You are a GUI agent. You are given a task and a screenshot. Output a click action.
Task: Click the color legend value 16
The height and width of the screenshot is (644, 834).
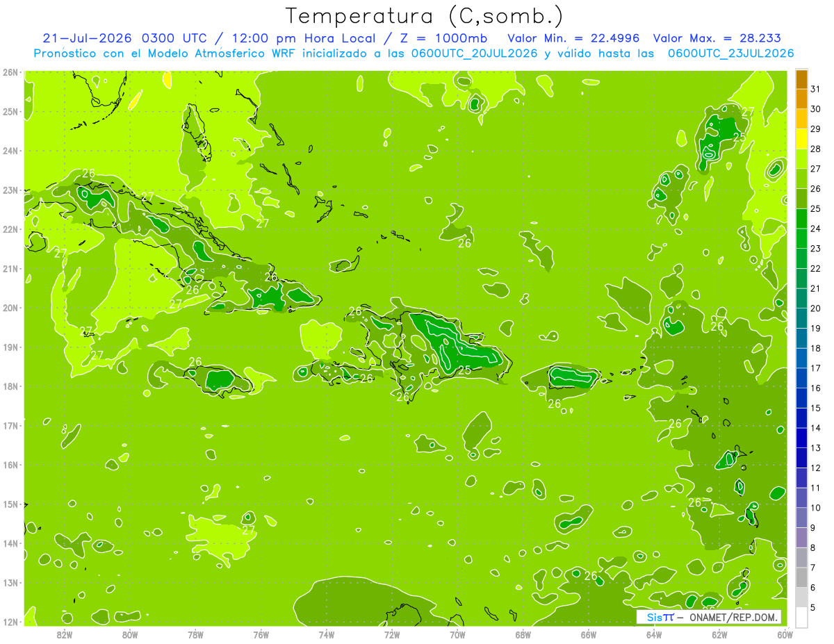(x=816, y=388)
